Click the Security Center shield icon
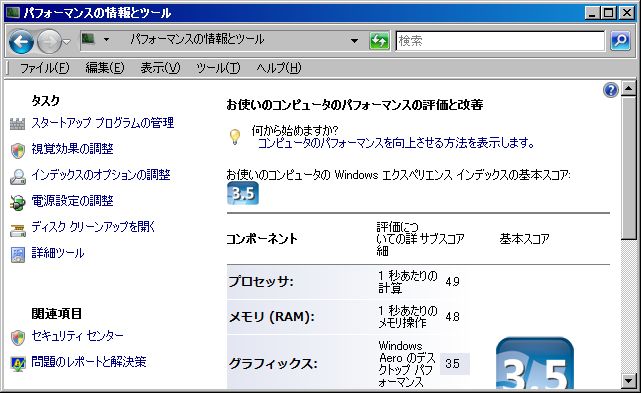This screenshot has width=641, height=393. tap(18, 338)
